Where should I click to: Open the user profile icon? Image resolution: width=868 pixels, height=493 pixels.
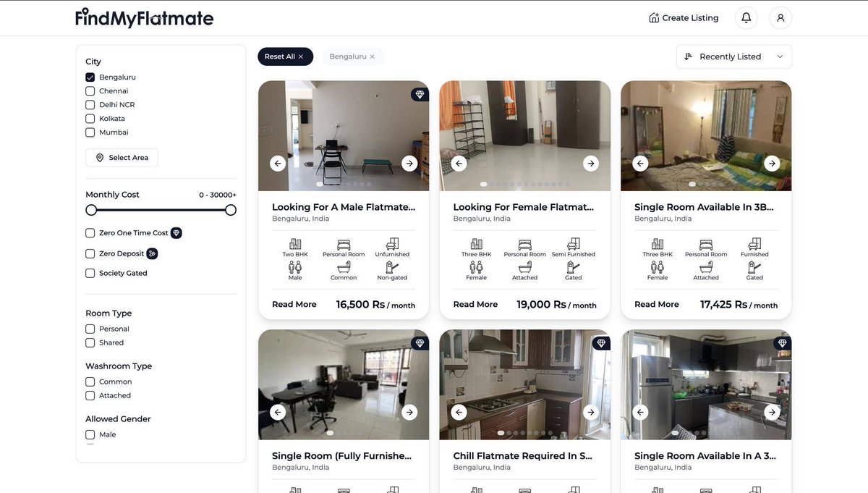(780, 18)
